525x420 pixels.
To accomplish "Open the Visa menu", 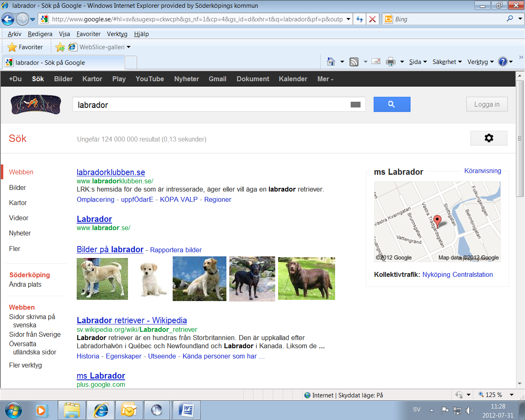I will pos(64,34).
